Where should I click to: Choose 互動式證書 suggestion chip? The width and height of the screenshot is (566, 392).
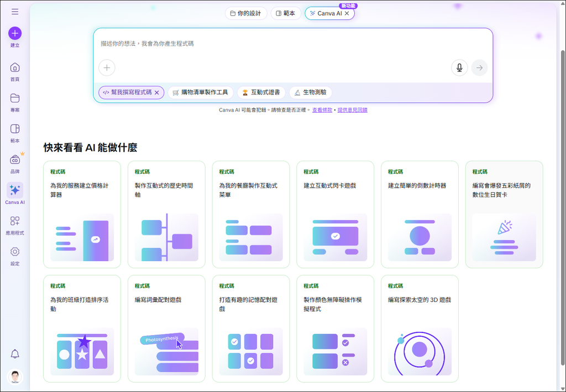(261, 93)
